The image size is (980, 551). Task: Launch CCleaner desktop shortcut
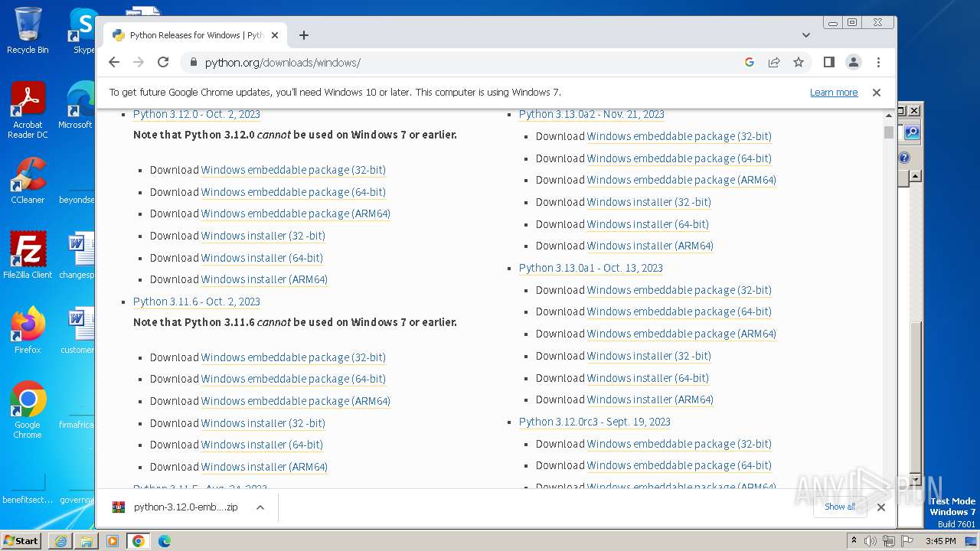point(28,181)
